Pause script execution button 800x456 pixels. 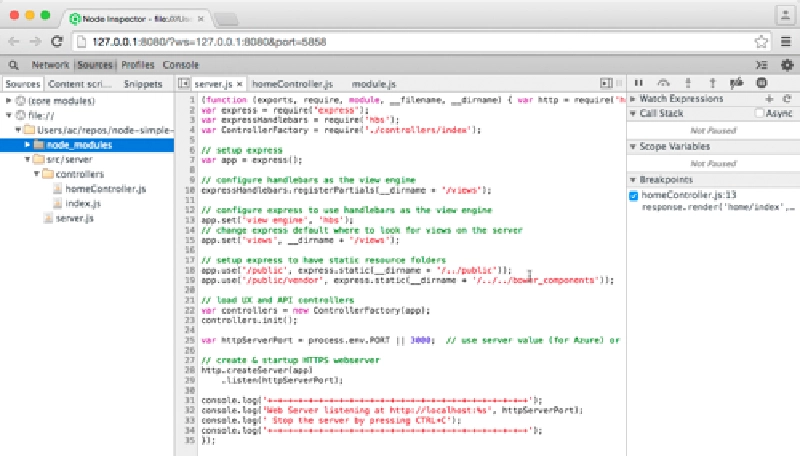[638, 83]
